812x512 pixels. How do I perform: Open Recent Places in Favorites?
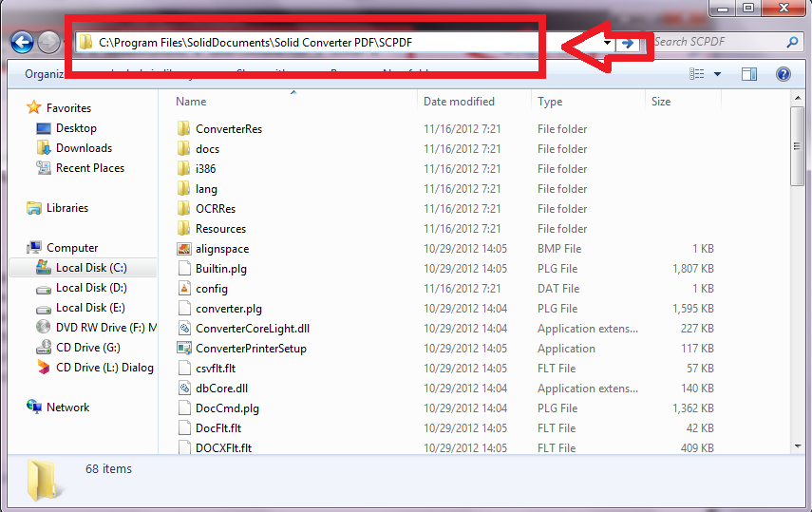(x=90, y=168)
